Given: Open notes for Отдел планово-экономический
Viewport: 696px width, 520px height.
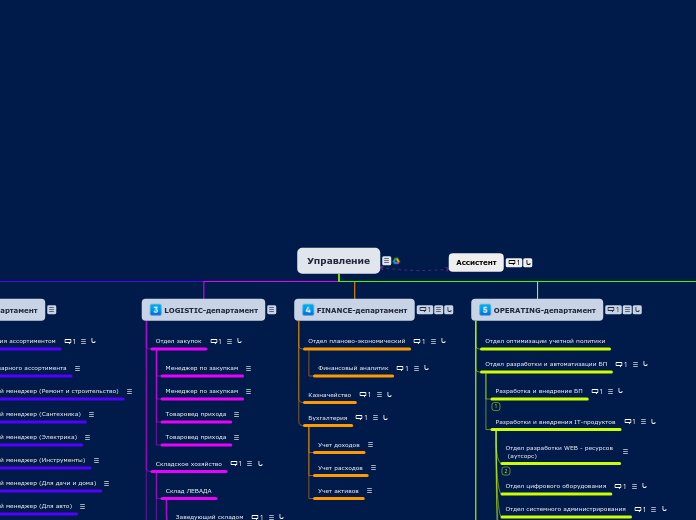Looking at the screenshot, I should tap(433, 341).
